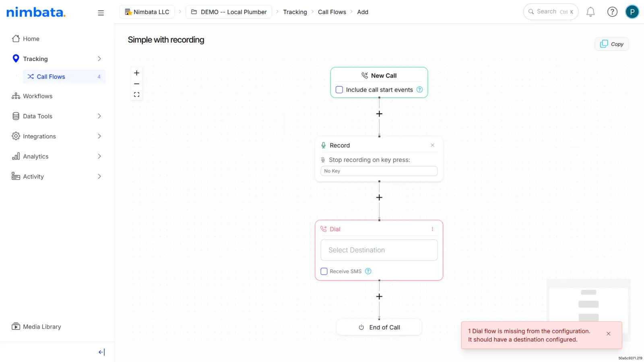The image size is (644, 362).
Task: Expand the Tracking menu chevron
Action: coord(99,59)
